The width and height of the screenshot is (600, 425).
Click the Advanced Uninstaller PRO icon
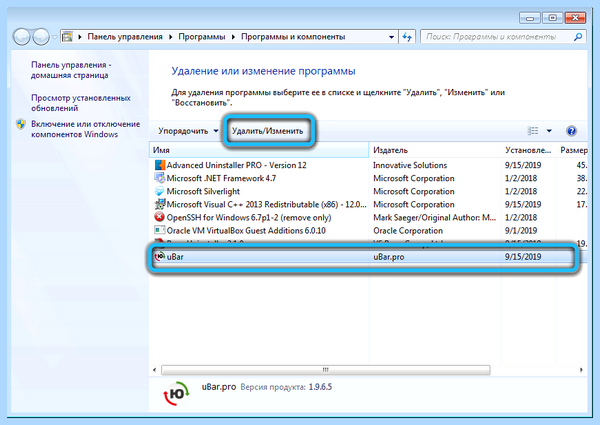(x=160, y=165)
